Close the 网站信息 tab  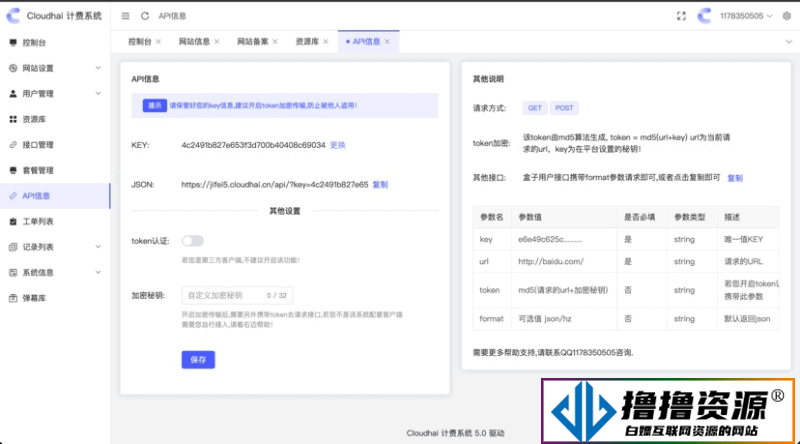(217, 41)
